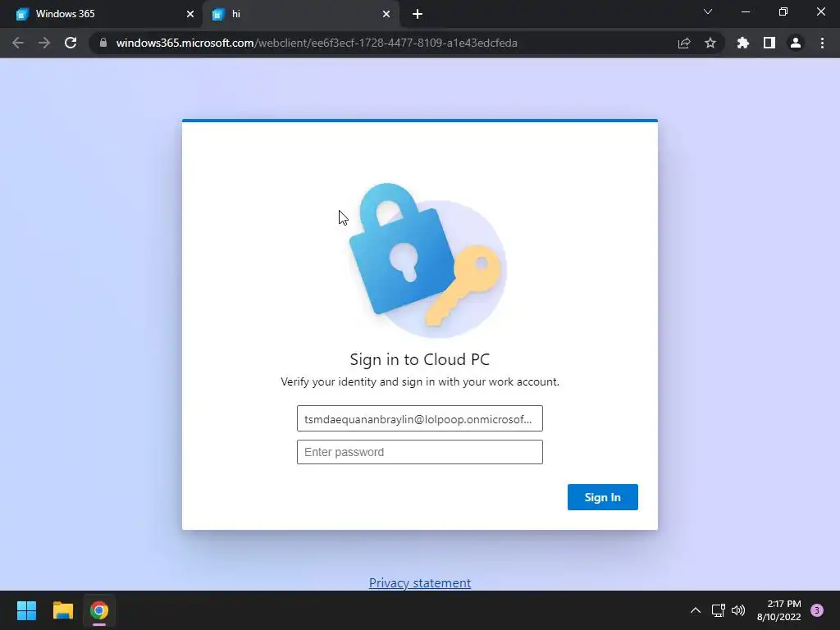The height and width of the screenshot is (630, 840).
Task: Restore down the browser window
Action: (x=783, y=11)
